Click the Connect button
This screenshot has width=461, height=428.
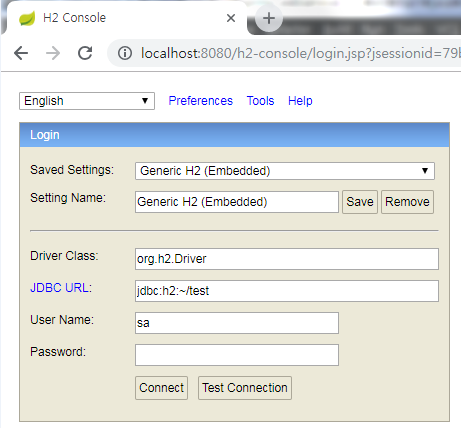pos(161,388)
